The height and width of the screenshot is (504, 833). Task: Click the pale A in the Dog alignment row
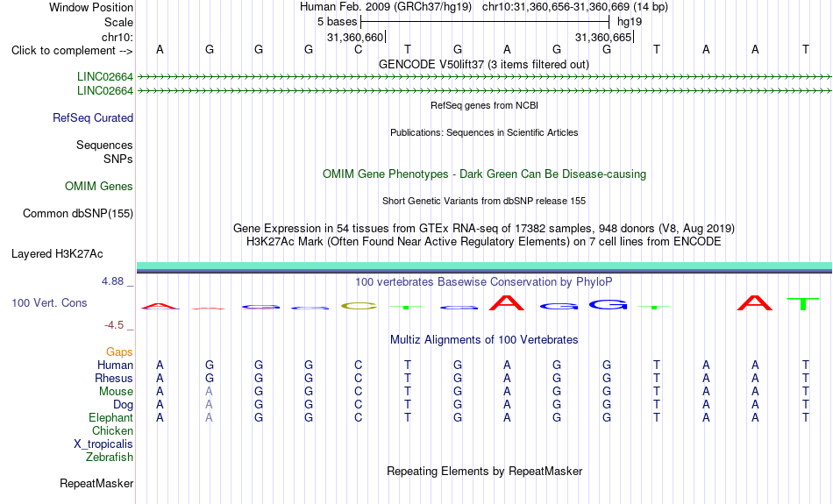[x=210, y=405]
